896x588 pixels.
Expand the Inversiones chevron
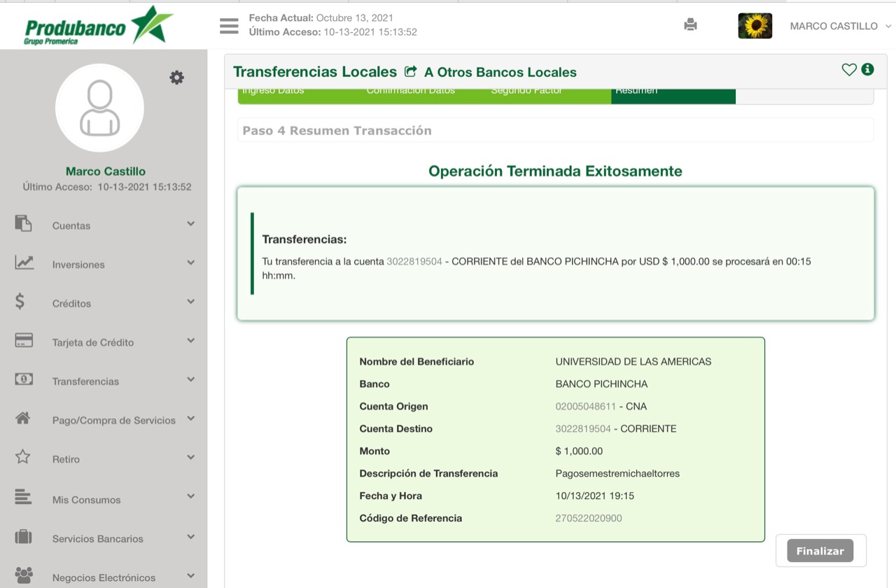pos(190,262)
